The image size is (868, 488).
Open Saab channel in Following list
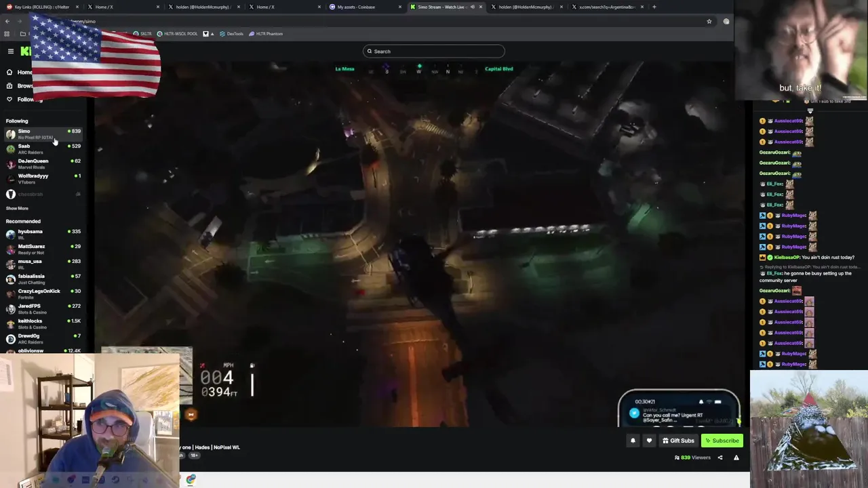[x=42, y=149]
